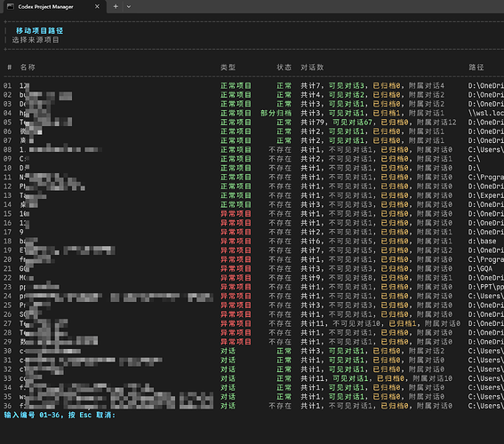504x444 pixels.
Task: Click the 移动项目路径 heading
Action: [x=39, y=30]
